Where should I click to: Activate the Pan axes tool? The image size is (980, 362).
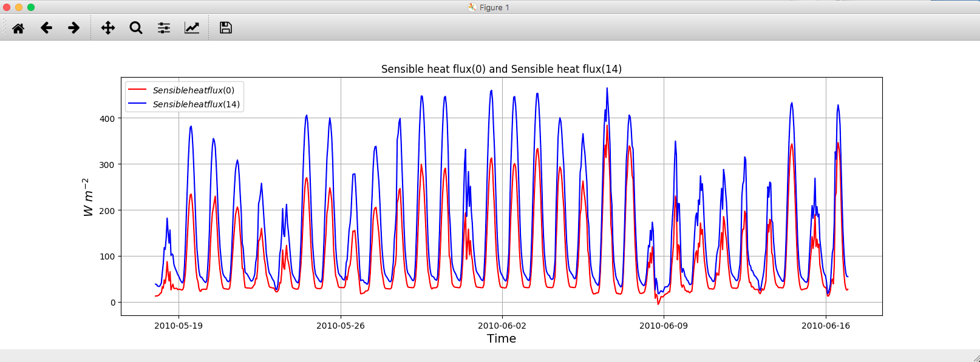coord(108,28)
